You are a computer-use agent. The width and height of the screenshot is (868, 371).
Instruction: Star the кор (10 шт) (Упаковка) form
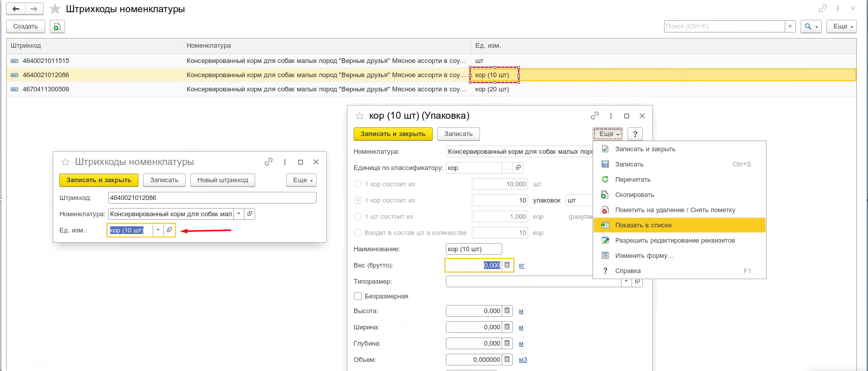coord(360,116)
